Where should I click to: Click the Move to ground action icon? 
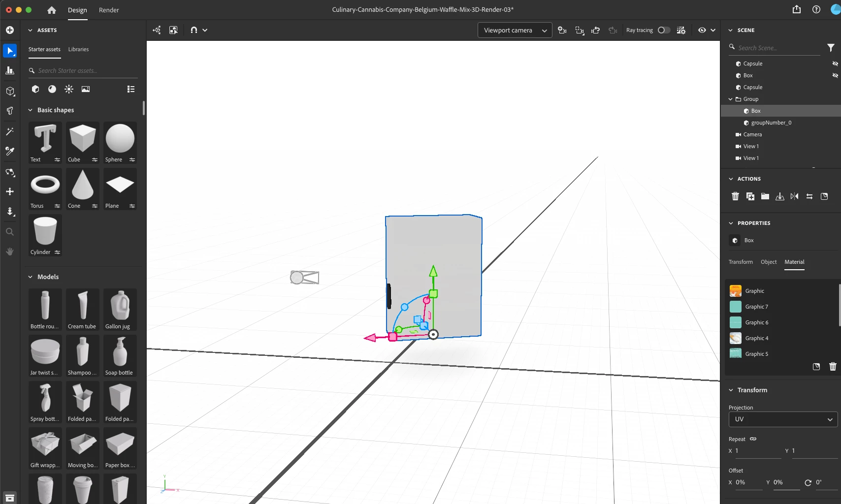tap(780, 196)
